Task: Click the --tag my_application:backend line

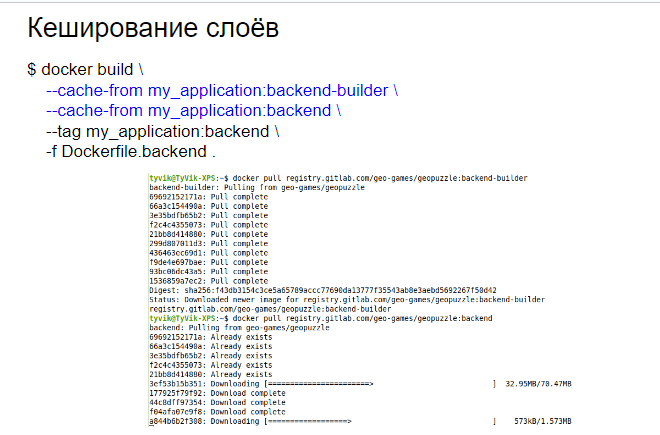Action: (x=163, y=131)
